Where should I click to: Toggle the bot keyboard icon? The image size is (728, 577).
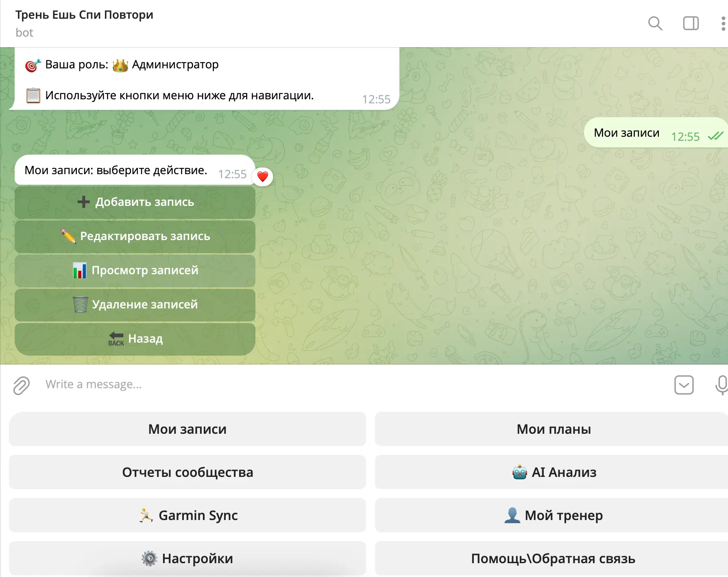pyautogui.click(x=684, y=385)
